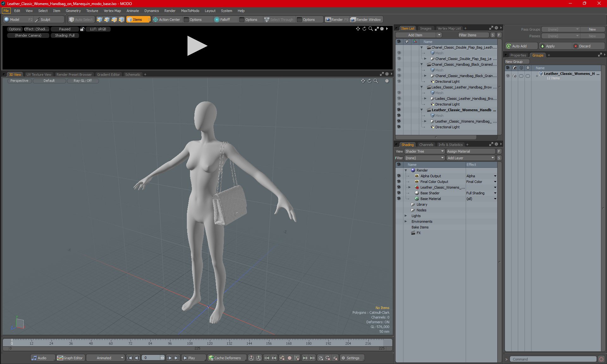The image size is (607, 364).
Task: Click 3D viewport pan move icon
Action: point(363,81)
